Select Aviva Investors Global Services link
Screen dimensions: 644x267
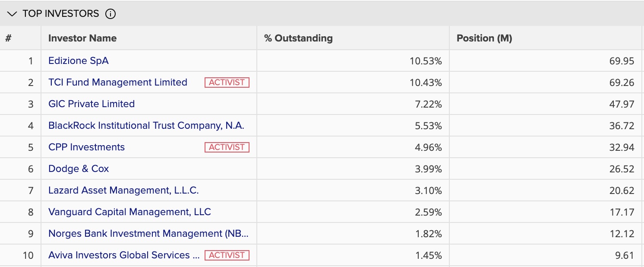(x=124, y=255)
